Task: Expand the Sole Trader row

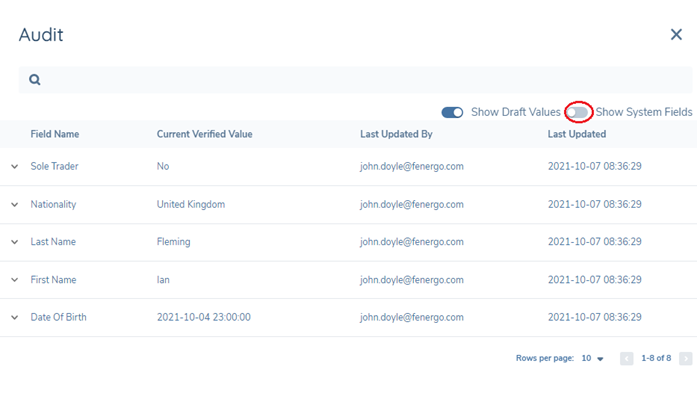Action: (14, 167)
